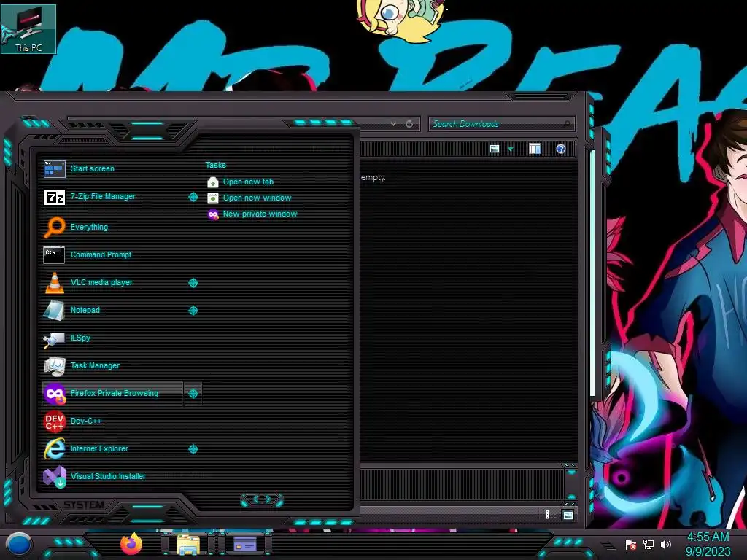Launch Firefox Private Browsing
Viewport: 747px width, 560px height.
click(x=113, y=393)
